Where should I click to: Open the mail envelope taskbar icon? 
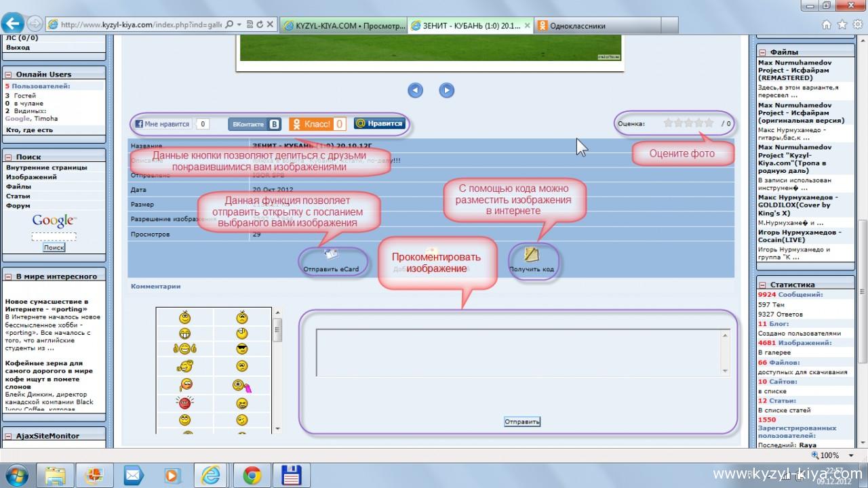134,475
